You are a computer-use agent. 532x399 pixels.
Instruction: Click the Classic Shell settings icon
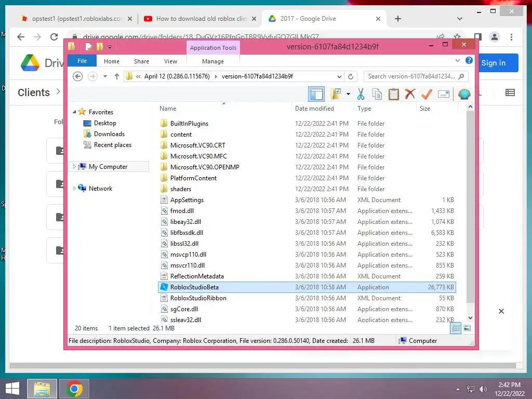coord(464,94)
